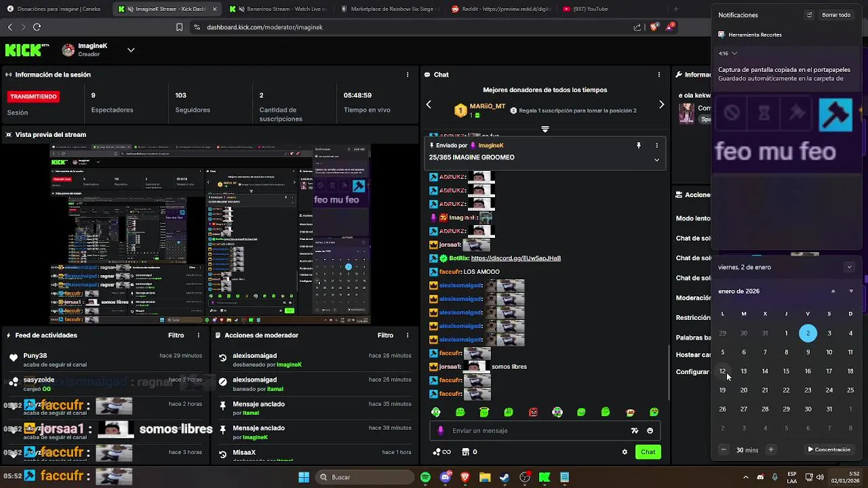Open the emoji picker smiley icon
868x488 pixels.
[650, 430]
